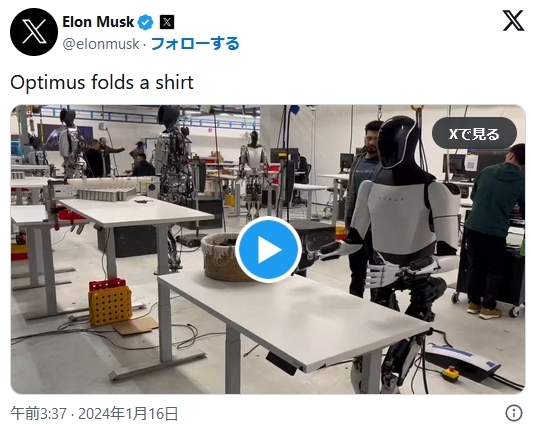This screenshot has height=430, width=533.
Task: Click the red emergency stop button on the floor
Action: pyautogui.click(x=451, y=372)
